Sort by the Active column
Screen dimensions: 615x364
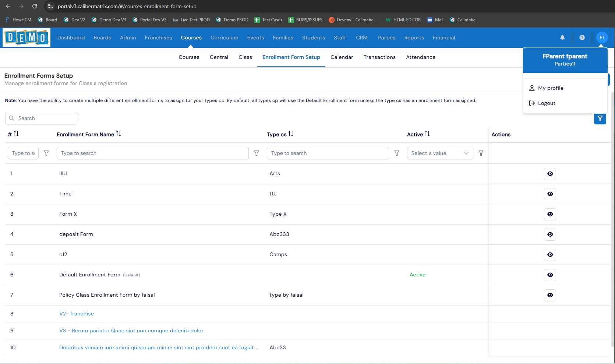pyautogui.click(x=427, y=134)
